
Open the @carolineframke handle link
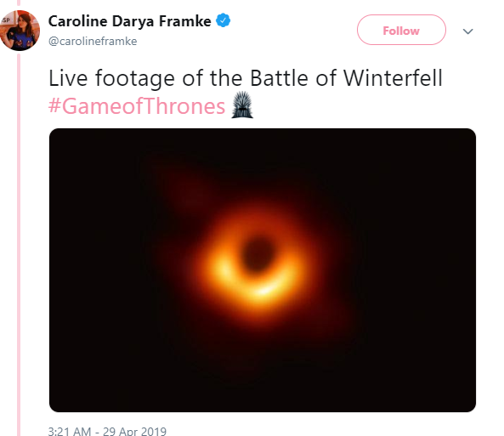point(93,41)
